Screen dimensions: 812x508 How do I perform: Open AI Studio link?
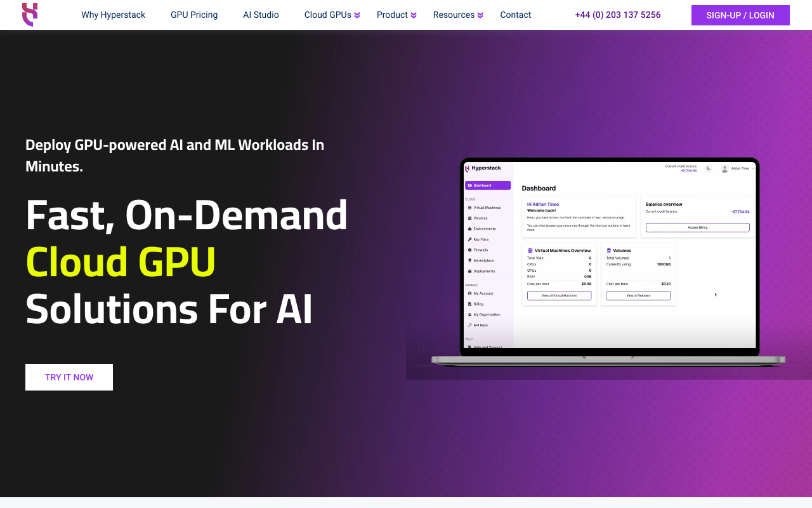(261, 15)
